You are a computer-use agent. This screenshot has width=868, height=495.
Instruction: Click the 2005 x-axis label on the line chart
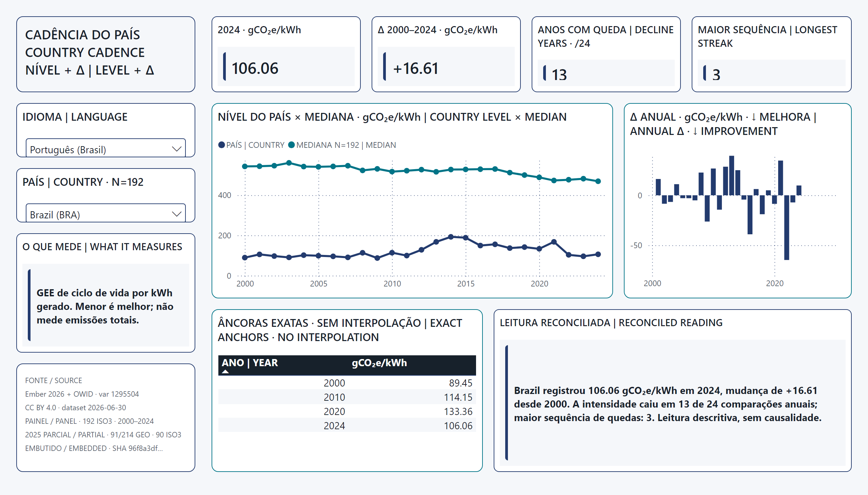(x=319, y=283)
